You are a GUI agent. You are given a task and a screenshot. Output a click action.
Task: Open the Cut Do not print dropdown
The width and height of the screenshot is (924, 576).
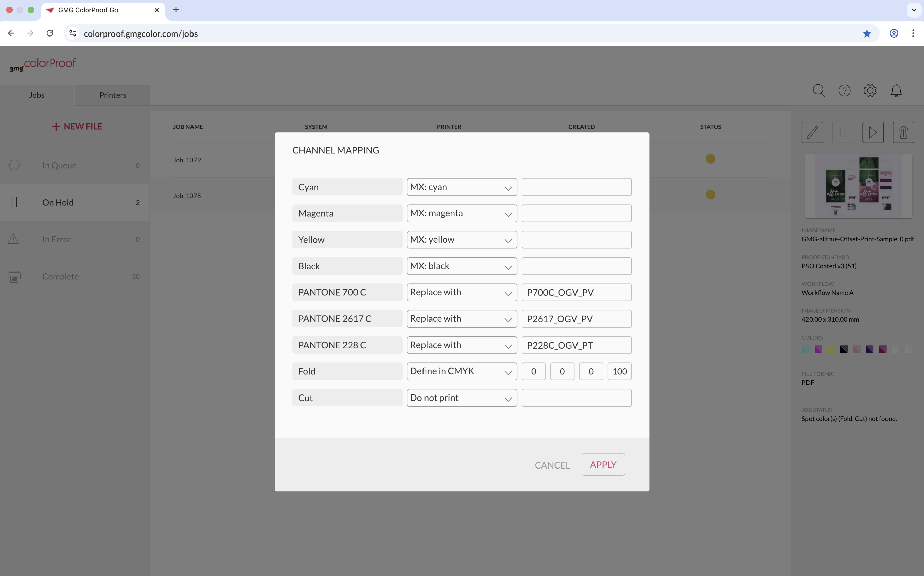(461, 398)
